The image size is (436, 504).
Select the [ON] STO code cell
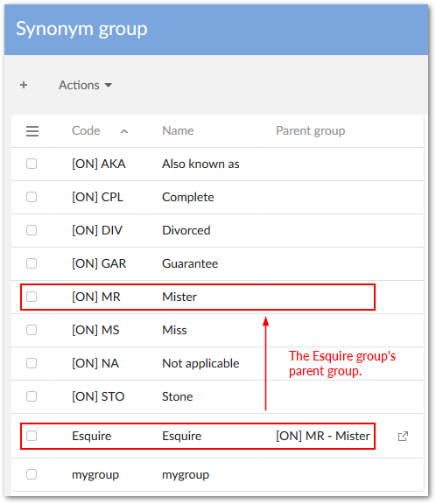click(98, 396)
